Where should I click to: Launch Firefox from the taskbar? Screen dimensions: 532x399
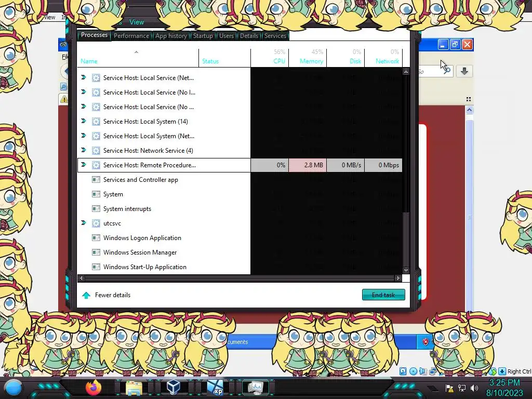click(x=94, y=388)
